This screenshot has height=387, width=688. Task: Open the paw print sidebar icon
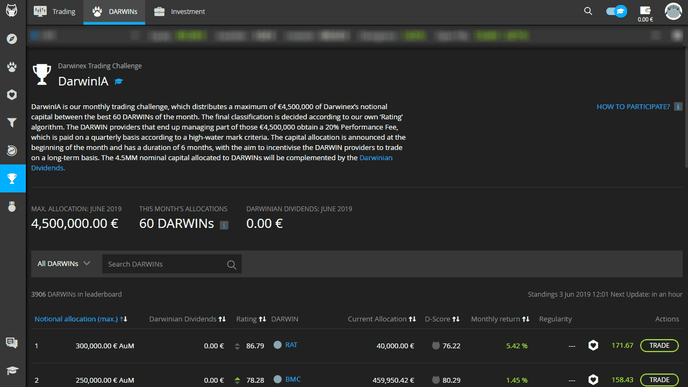(x=12, y=67)
